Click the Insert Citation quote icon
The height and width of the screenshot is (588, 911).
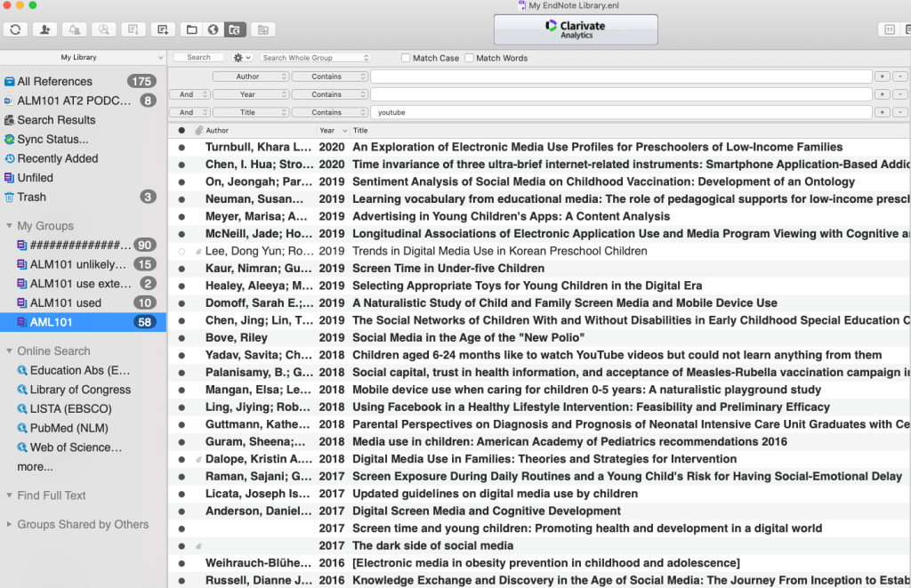coord(889,29)
